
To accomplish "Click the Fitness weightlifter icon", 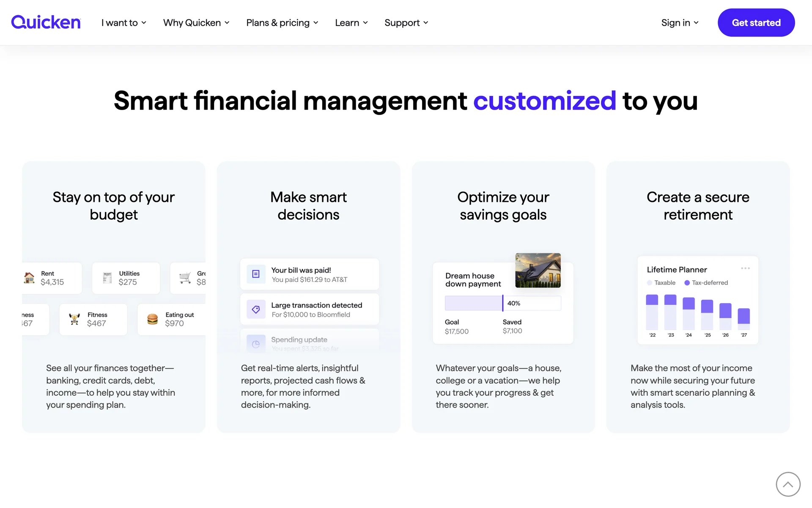I will coord(74,319).
